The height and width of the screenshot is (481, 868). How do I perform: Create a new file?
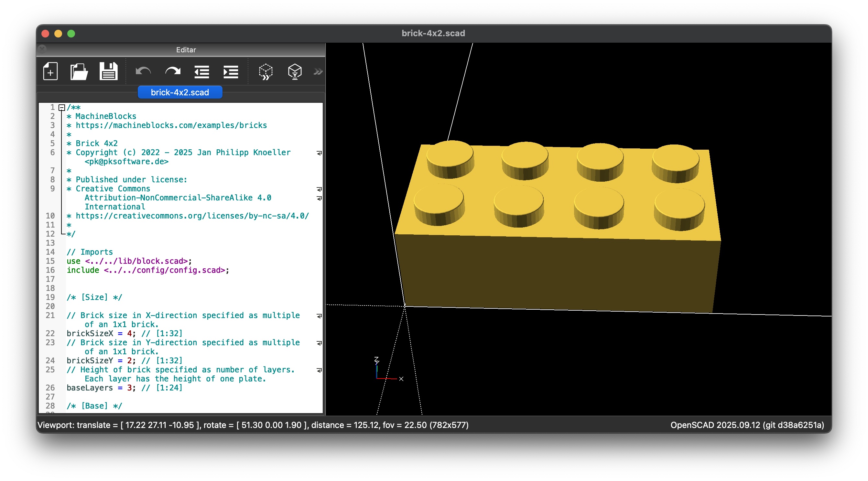pyautogui.click(x=50, y=71)
